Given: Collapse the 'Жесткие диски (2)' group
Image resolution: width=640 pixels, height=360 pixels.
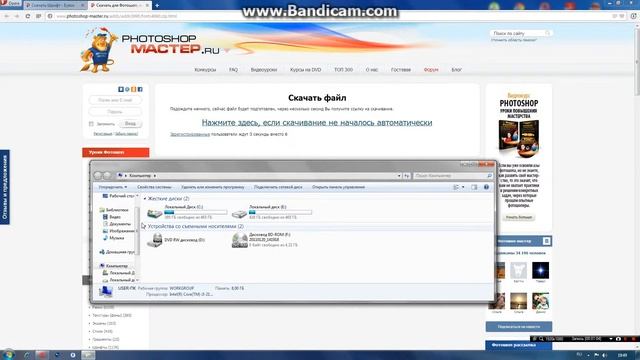Looking at the screenshot, I should (145, 198).
